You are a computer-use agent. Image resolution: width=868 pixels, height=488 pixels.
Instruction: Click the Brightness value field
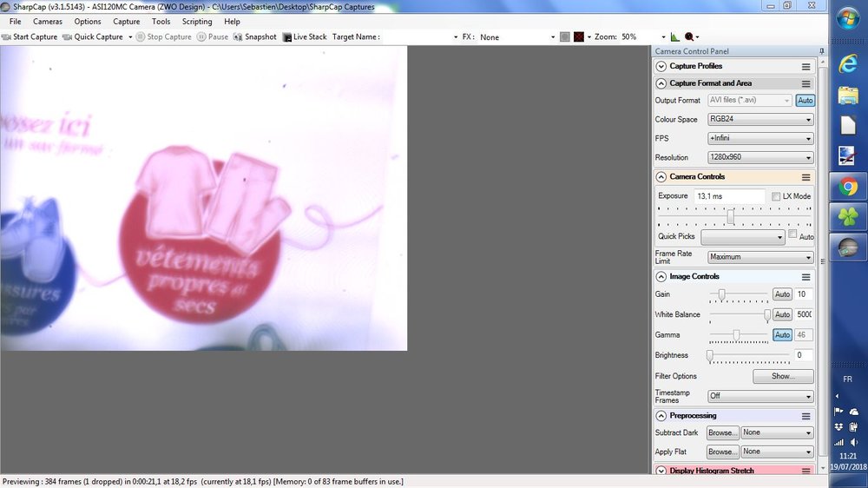click(803, 355)
